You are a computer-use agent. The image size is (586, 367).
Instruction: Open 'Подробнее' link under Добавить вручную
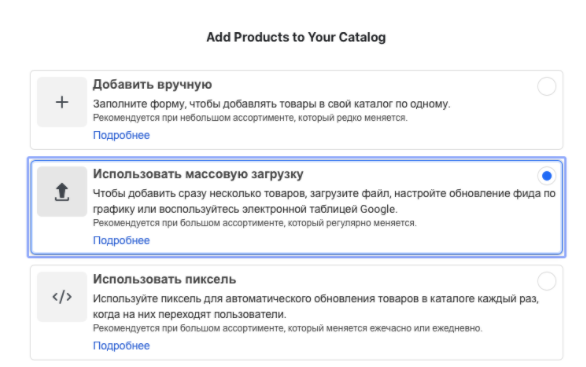[121, 135]
